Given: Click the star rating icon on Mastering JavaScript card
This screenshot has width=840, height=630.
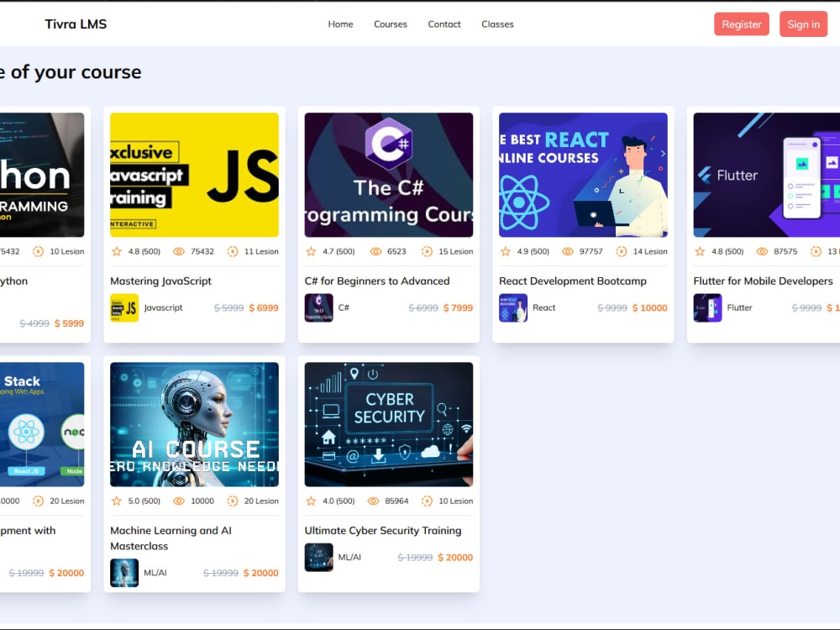Looking at the screenshot, I should pos(116,251).
